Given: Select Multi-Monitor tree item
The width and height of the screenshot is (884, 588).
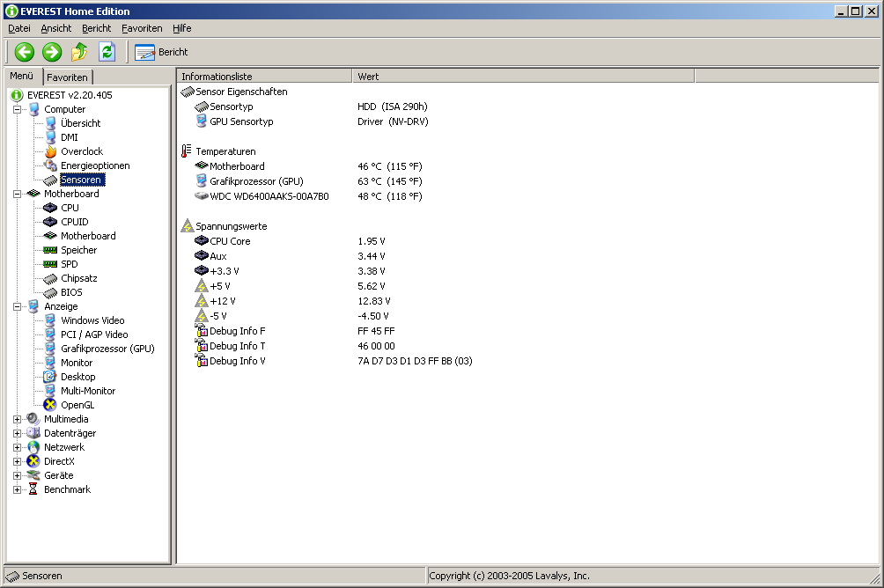Looking at the screenshot, I should click(88, 391).
